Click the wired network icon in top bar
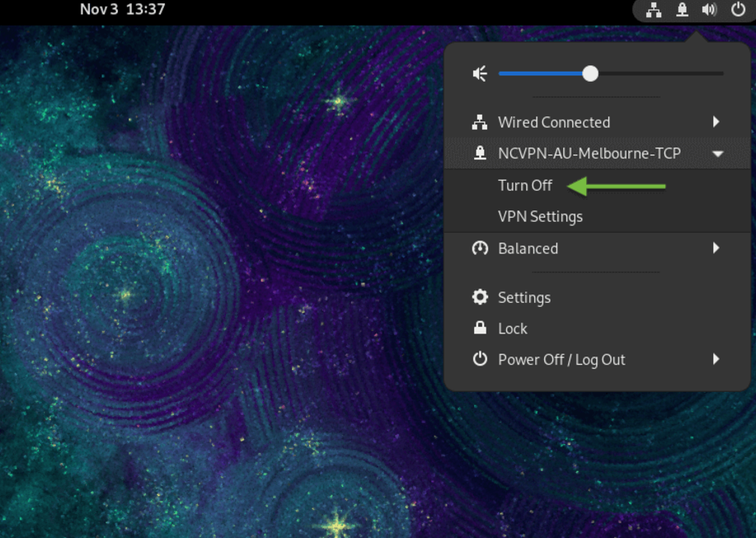This screenshot has width=756, height=538. pos(653,10)
